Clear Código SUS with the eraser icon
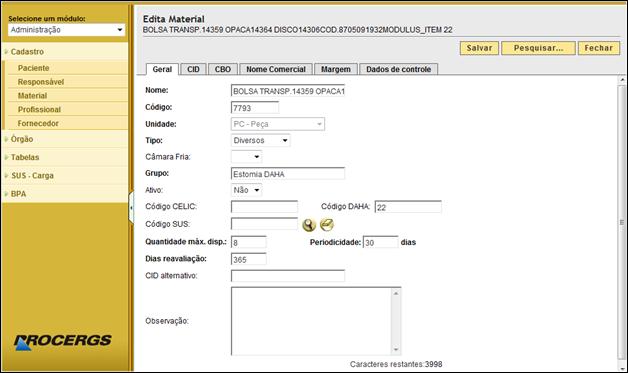628x373 pixels. (327, 225)
